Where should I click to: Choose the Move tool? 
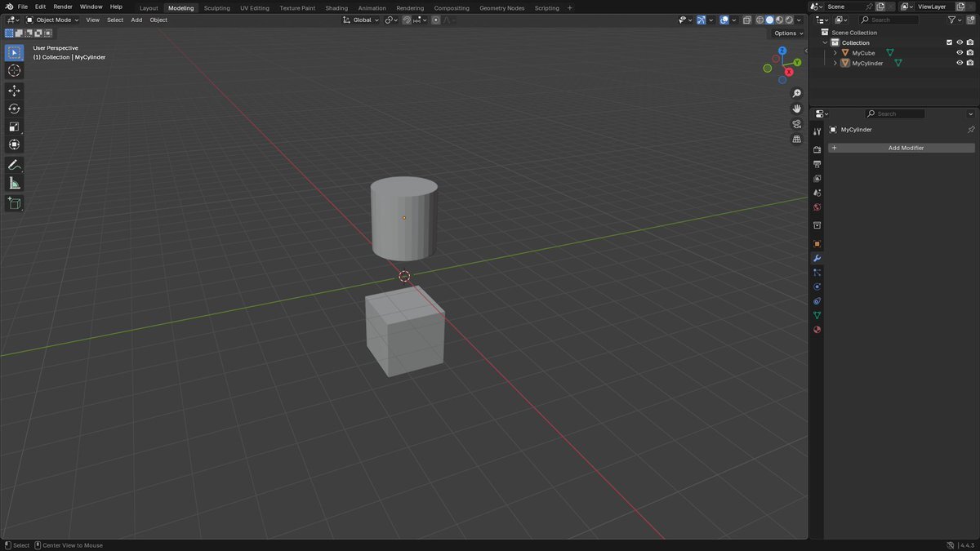tap(14, 91)
